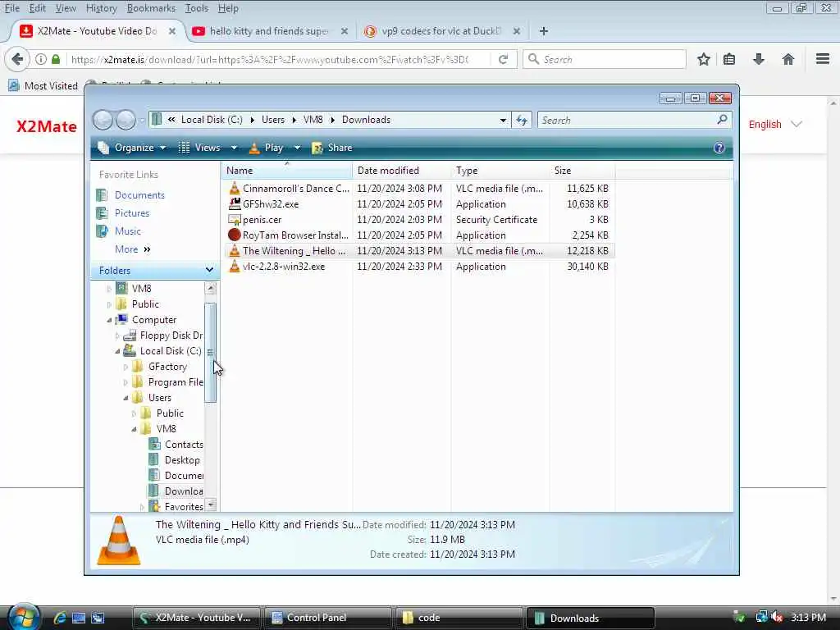Viewport: 840px width, 630px height.
Task: Open Pictures favorite link
Action: click(132, 213)
